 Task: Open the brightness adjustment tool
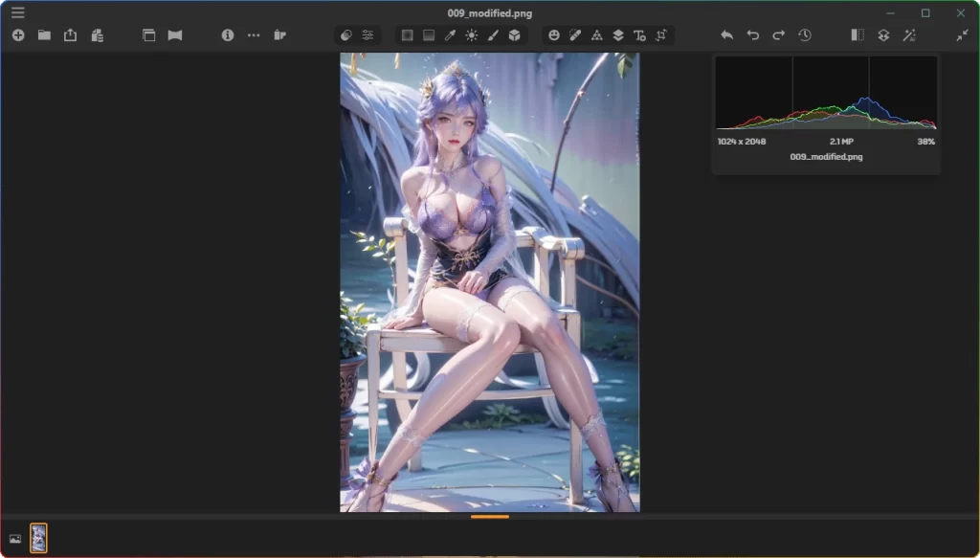472,35
